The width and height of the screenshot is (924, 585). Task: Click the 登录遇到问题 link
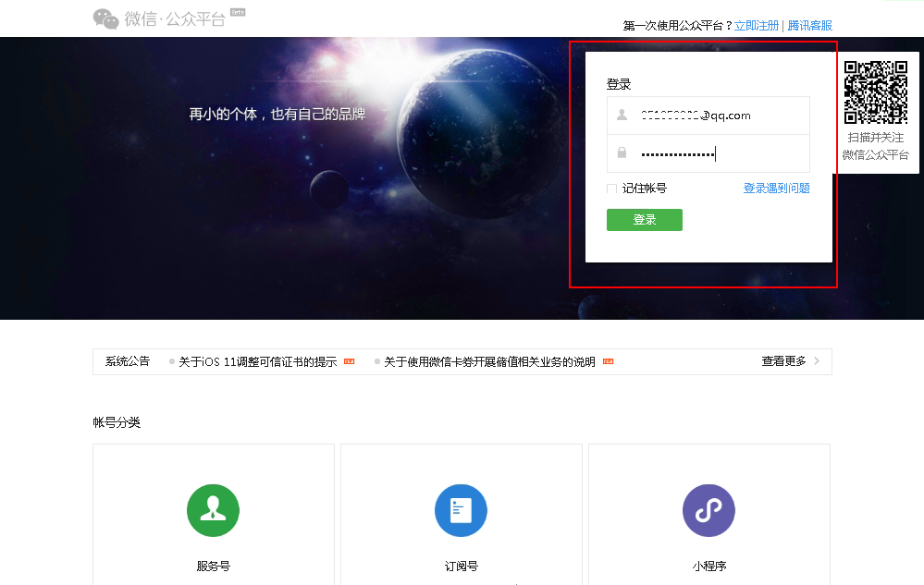tap(776, 189)
